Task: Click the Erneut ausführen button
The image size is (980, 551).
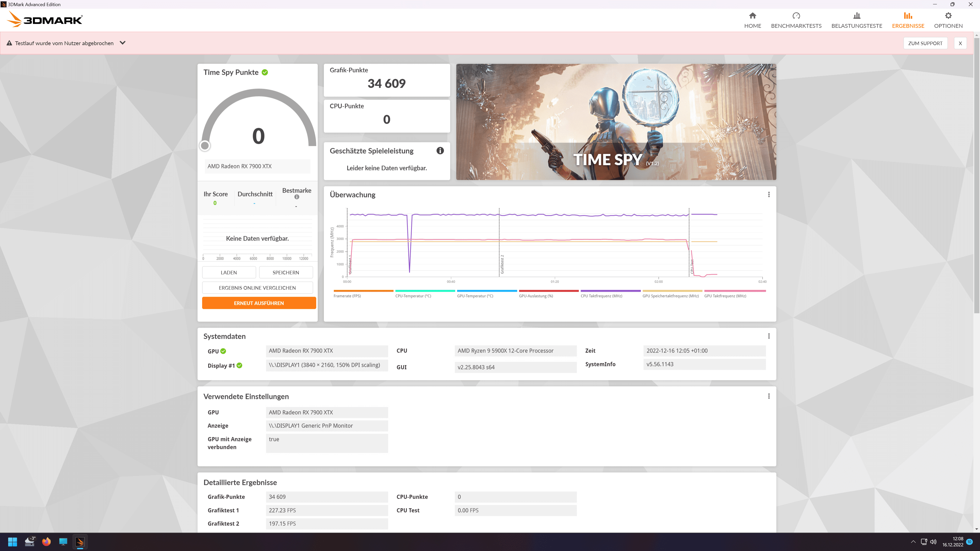Action: [259, 303]
